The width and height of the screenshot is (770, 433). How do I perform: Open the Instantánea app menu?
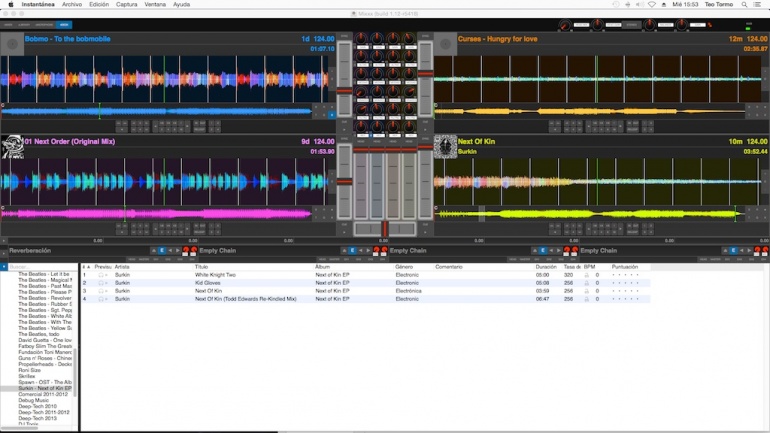click(x=38, y=4)
